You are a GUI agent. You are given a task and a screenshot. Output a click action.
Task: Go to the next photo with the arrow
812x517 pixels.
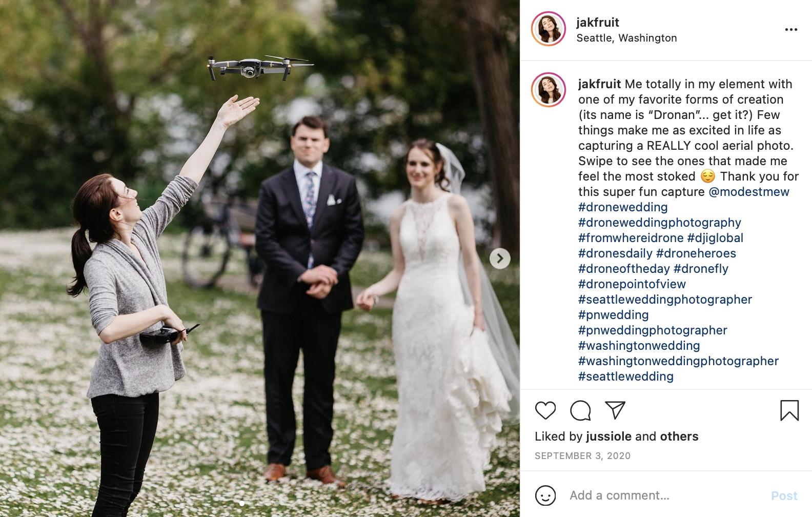pyautogui.click(x=500, y=258)
